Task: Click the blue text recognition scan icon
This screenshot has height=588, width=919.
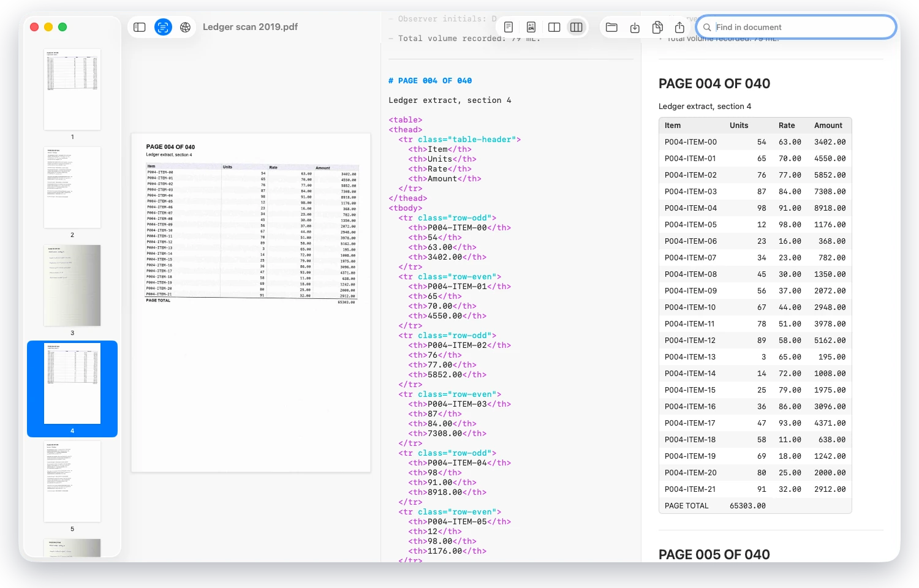Action: pos(163,27)
